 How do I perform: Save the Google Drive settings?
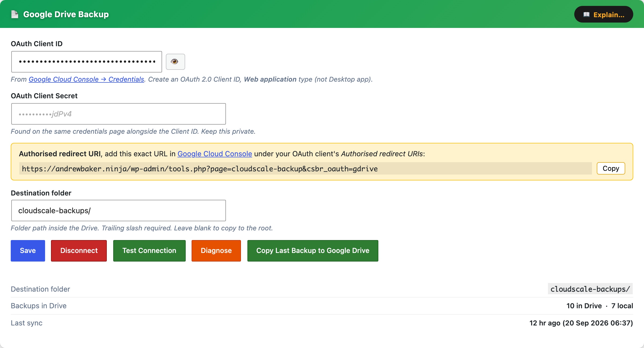[28, 251]
